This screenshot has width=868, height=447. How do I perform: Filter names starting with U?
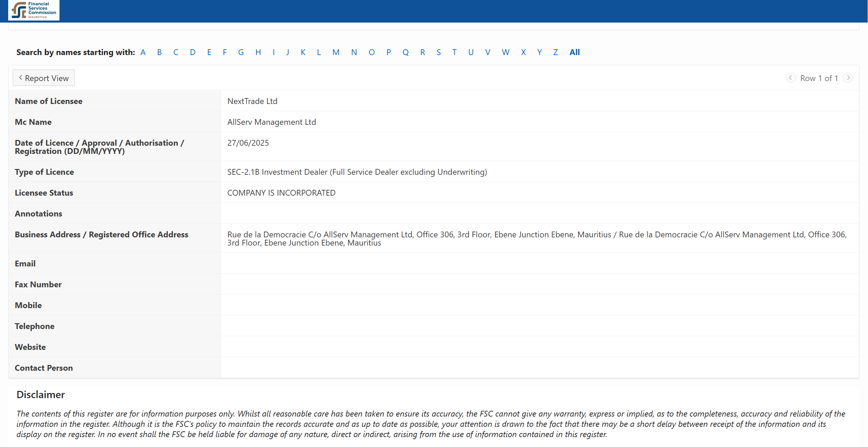(x=471, y=52)
